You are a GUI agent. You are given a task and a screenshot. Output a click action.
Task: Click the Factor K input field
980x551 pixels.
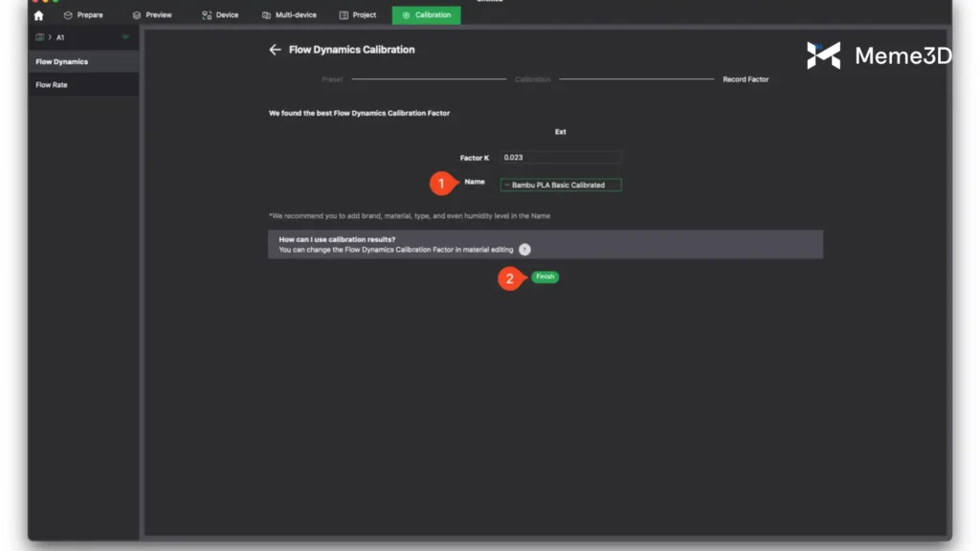[x=560, y=157]
